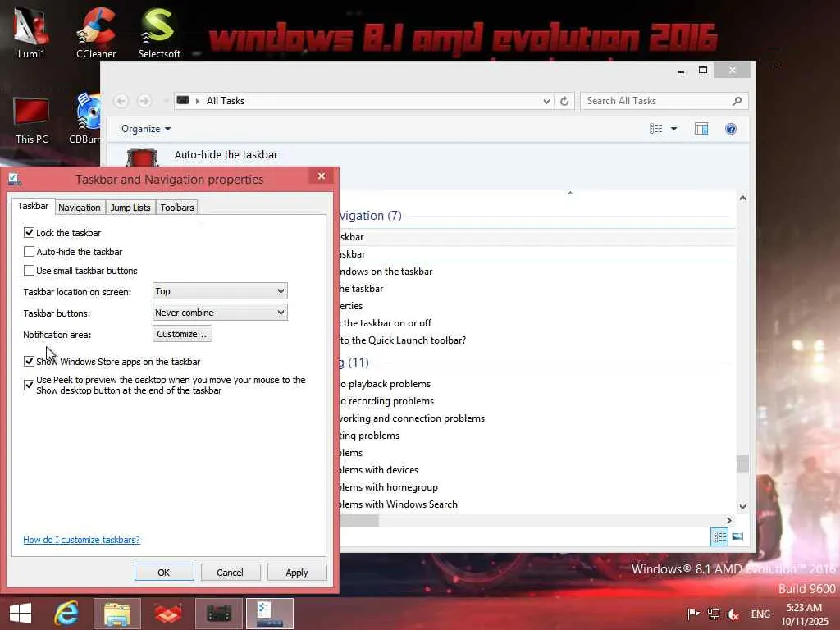Click the muted speaker tray icon
The image size is (840, 630).
733,614
